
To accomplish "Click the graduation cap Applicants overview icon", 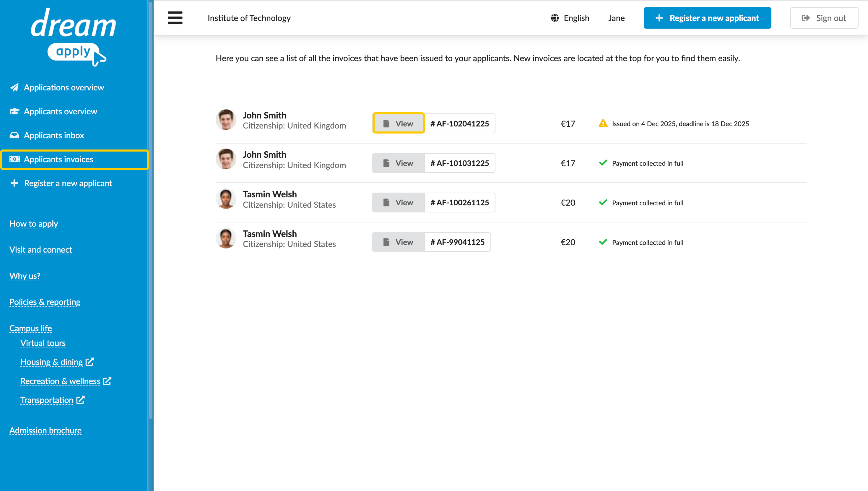I will [x=14, y=111].
